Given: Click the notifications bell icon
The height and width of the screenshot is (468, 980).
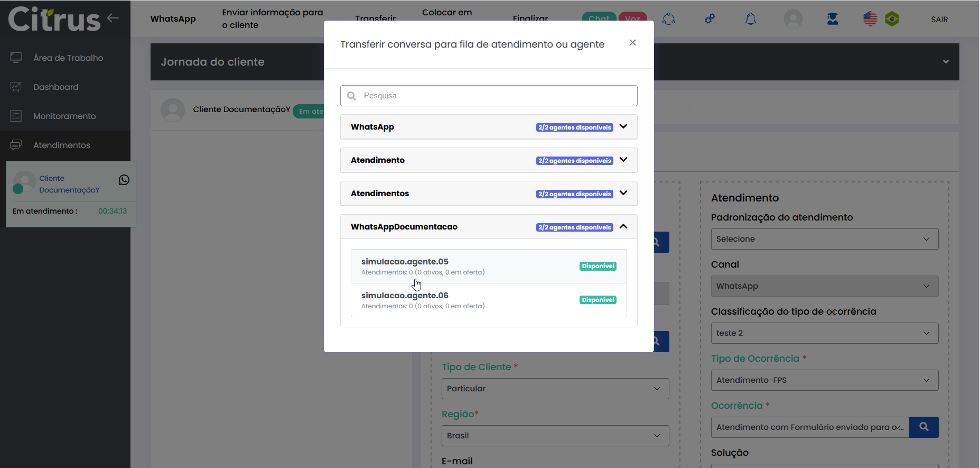Looking at the screenshot, I should tap(750, 19).
